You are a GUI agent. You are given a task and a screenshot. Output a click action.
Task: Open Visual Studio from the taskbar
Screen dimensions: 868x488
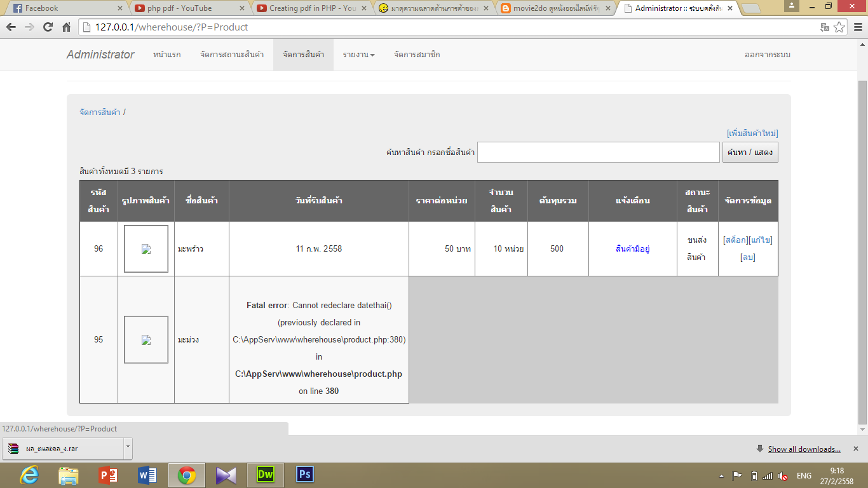tap(226, 475)
